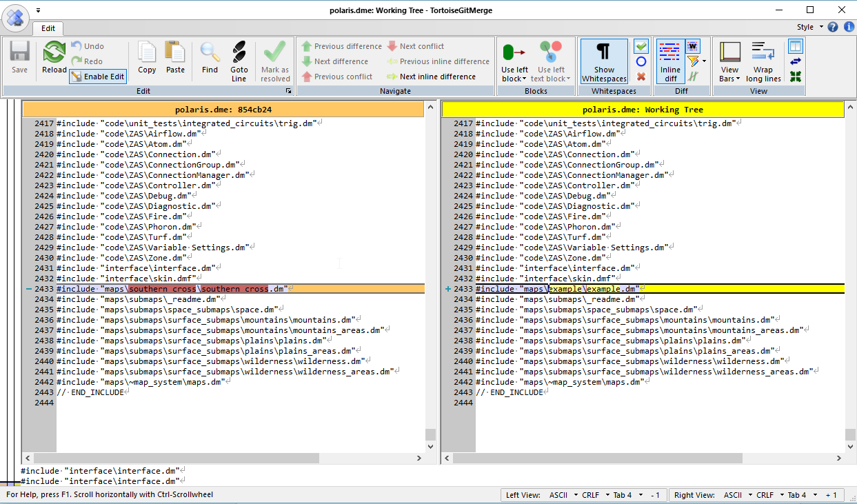This screenshot has height=504, width=857.
Task: Toggle the inline diff word-wise W icon
Action: pos(693,46)
